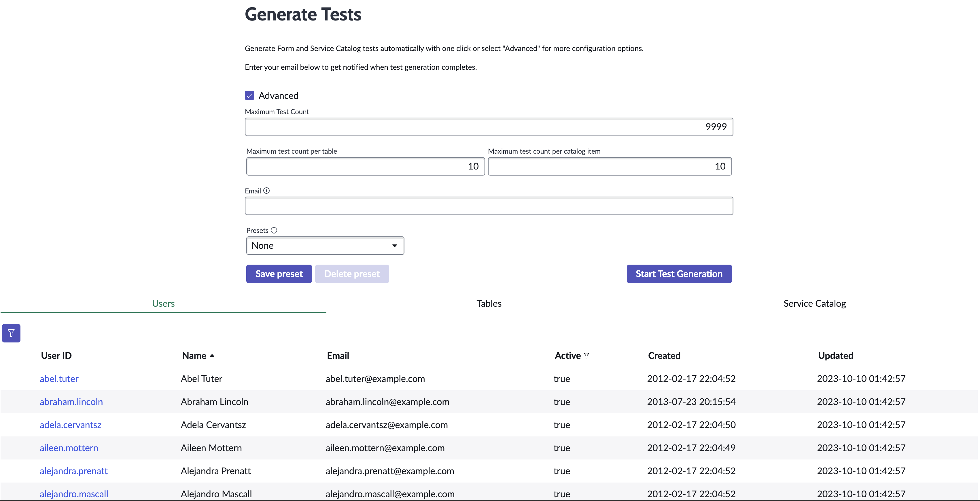Open the Presets dropdown showing None

(325, 246)
